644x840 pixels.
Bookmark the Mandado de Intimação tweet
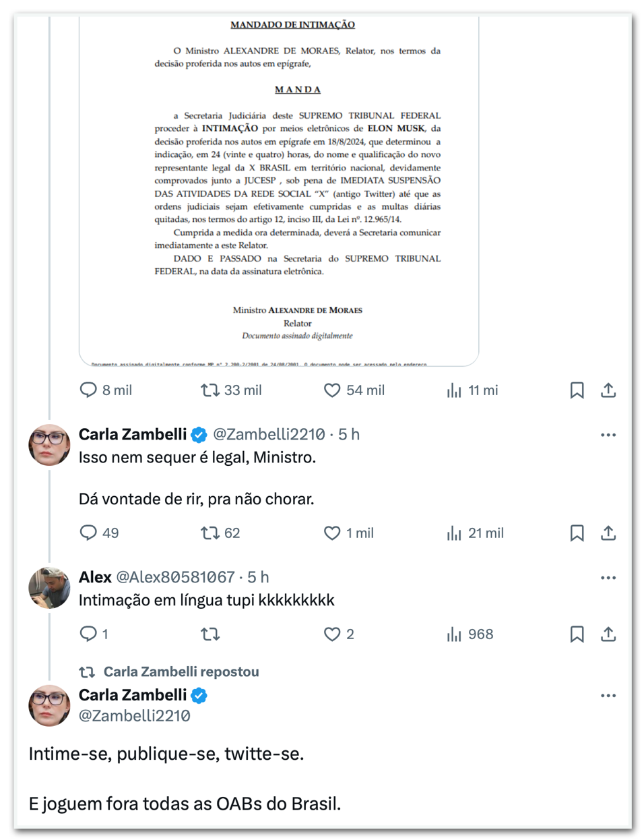coord(577,390)
